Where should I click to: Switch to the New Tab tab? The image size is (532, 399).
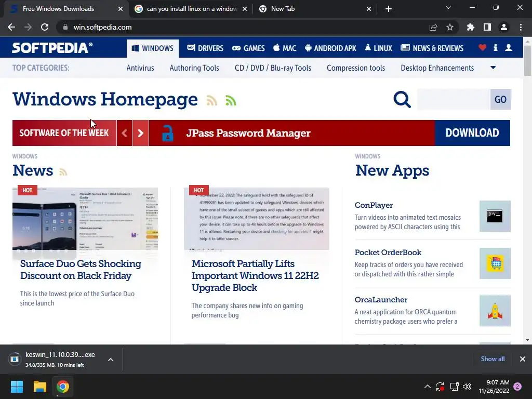point(314,9)
